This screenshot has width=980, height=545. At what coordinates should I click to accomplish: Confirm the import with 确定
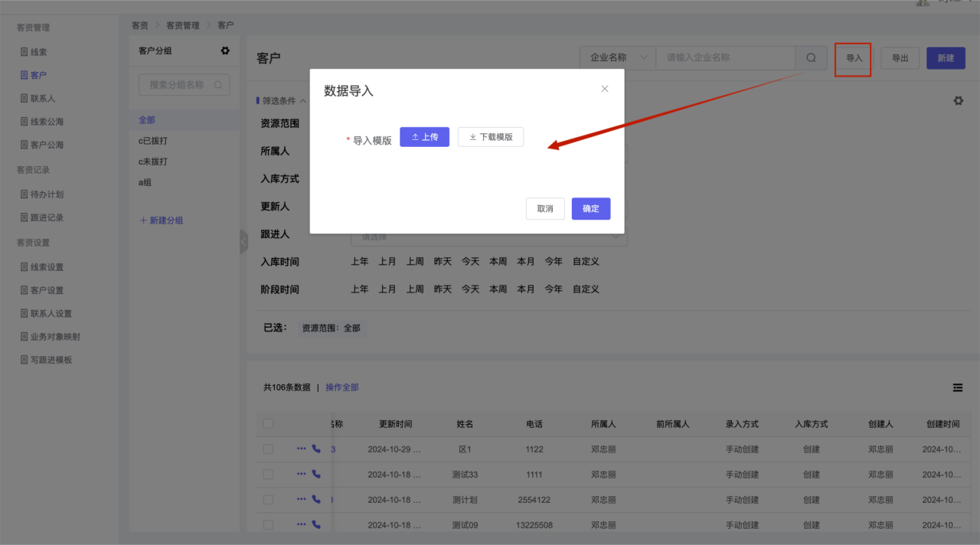click(591, 209)
